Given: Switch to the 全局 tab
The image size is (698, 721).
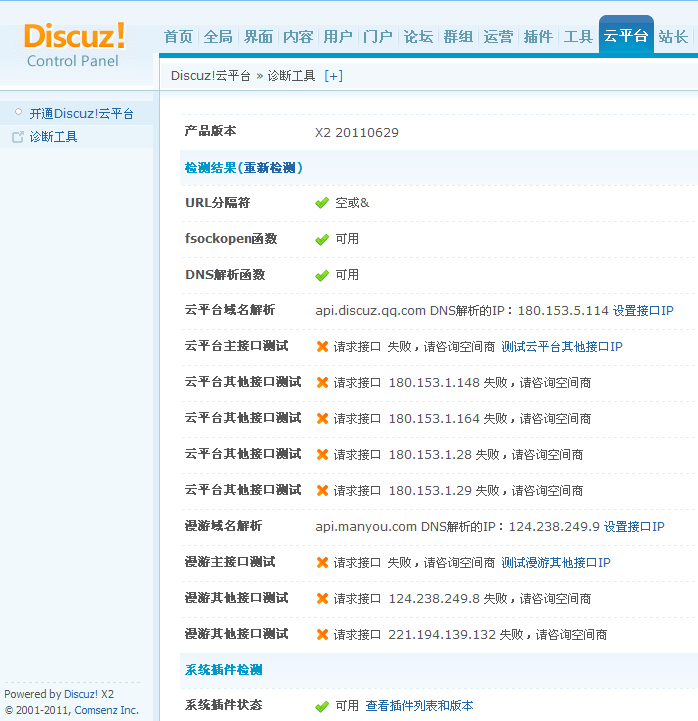Looking at the screenshot, I should click(x=218, y=37).
